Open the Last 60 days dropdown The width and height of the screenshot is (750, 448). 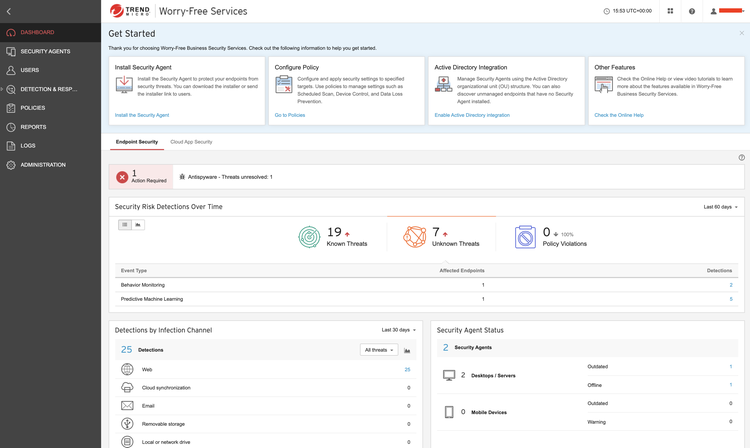[x=720, y=207]
